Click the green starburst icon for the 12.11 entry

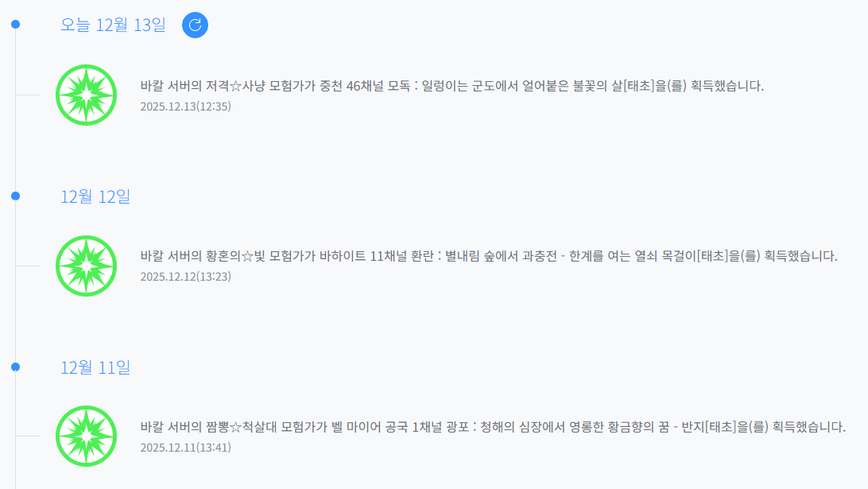click(87, 437)
